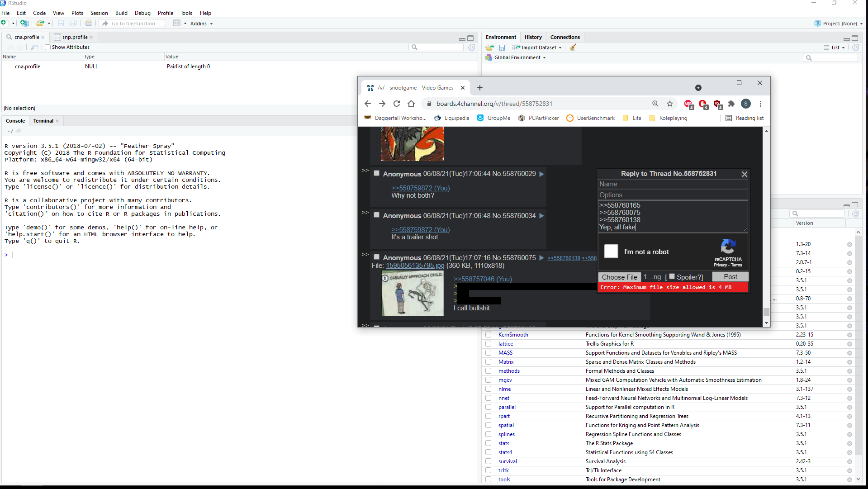
Task: Check the box for post No.558760029
Action: coord(376,173)
